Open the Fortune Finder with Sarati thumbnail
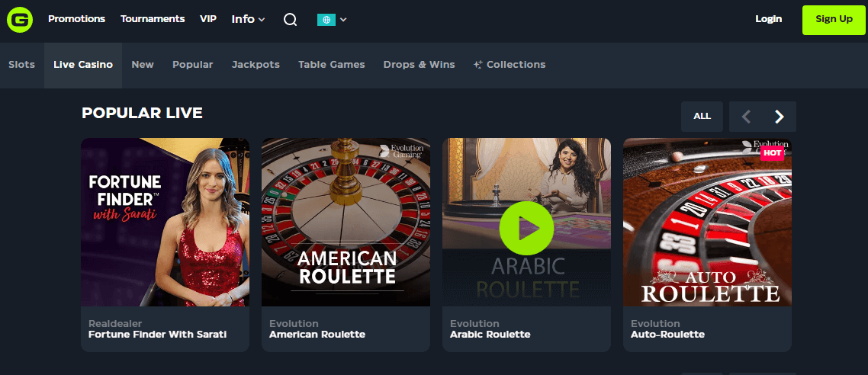The width and height of the screenshot is (868, 375). tap(165, 222)
